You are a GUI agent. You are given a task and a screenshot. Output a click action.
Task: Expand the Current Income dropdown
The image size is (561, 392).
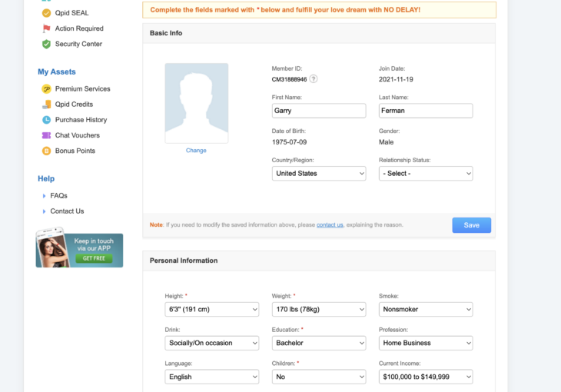pyautogui.click(x=426, y=377)
